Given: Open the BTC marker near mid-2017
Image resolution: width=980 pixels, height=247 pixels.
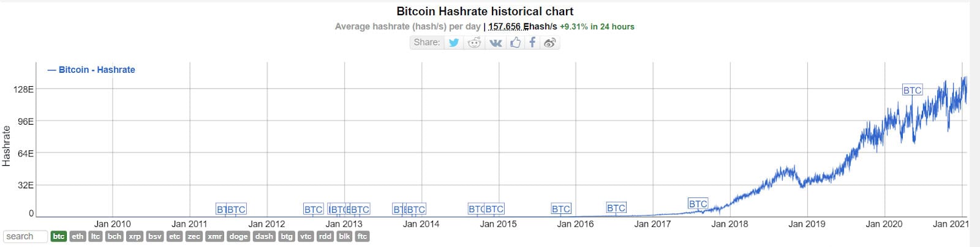Looking at the screenshot, I should tap(698, 204).
